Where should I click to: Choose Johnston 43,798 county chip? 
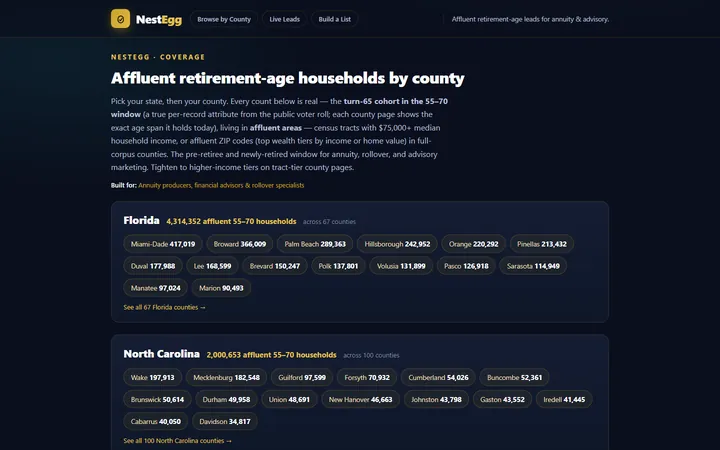[436, 399]
